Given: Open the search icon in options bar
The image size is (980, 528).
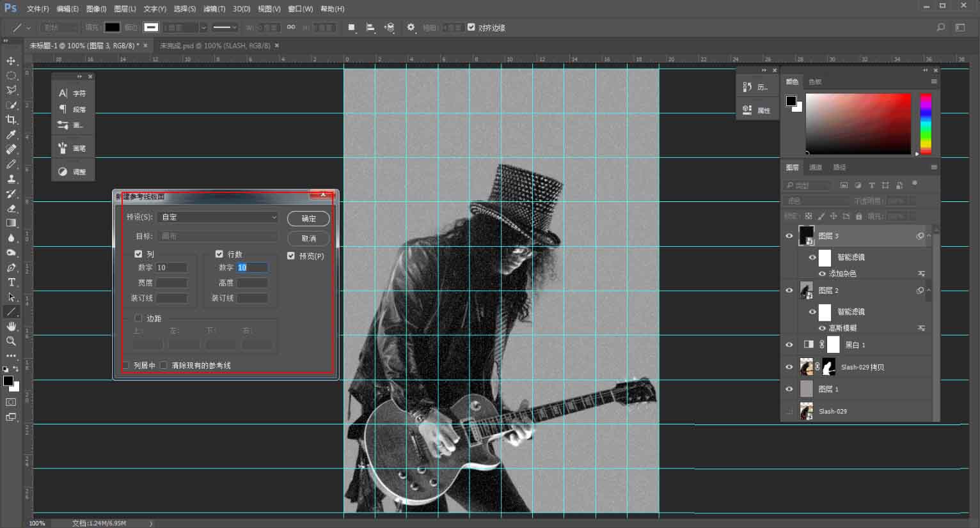Looking at the screenshot, I should (940, 27).
